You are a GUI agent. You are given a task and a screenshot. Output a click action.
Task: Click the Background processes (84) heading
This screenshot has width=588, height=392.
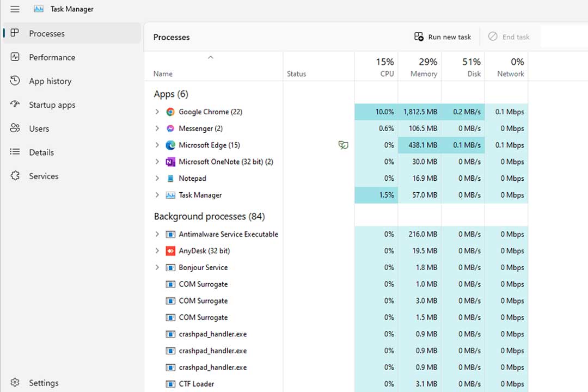pos(209,217)
